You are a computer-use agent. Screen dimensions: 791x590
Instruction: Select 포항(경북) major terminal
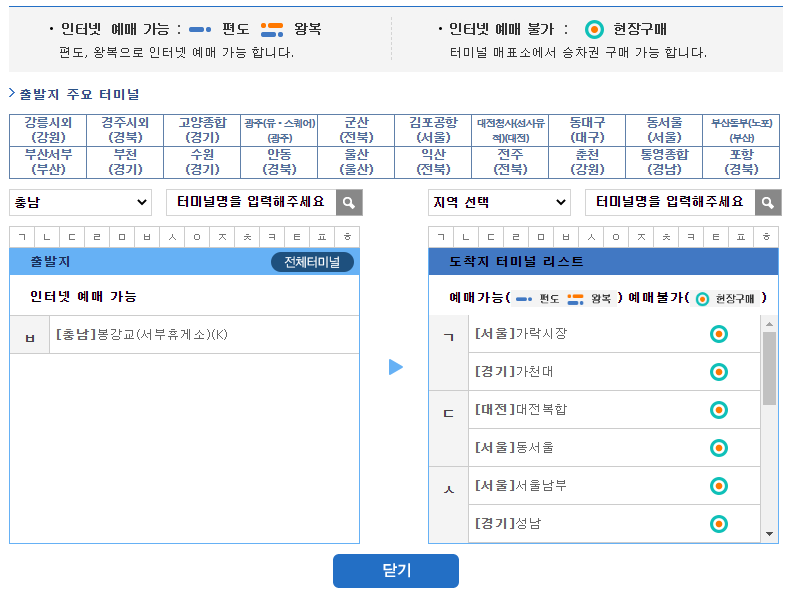[742, 162]
